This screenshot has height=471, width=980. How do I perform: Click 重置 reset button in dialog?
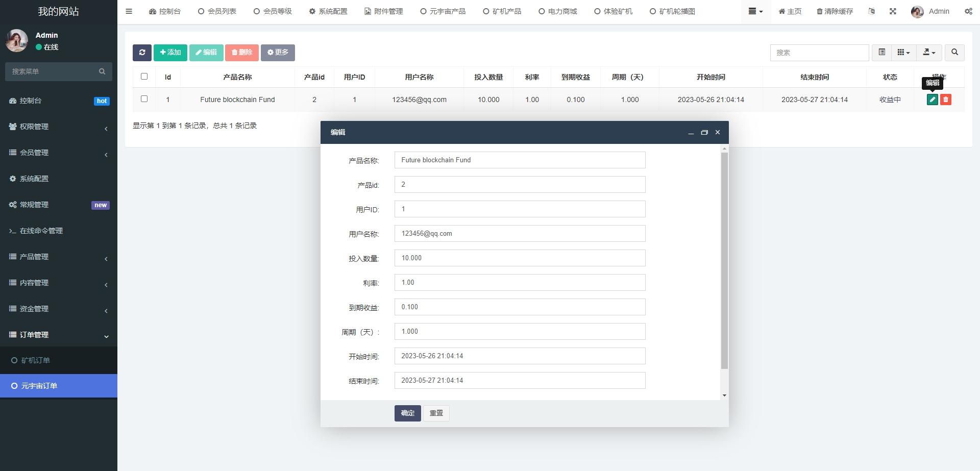(436, 413)
